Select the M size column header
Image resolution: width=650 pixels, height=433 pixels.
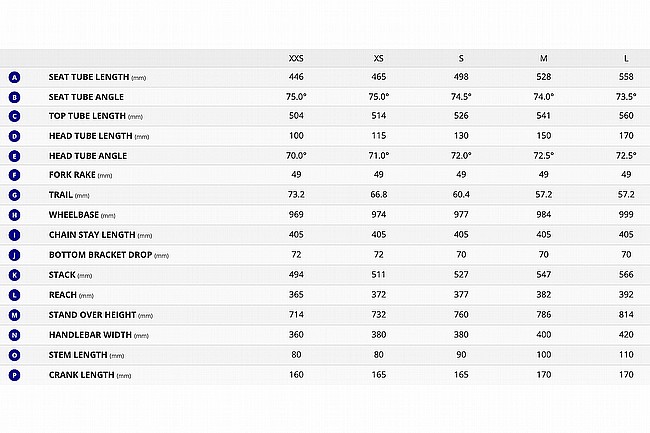pos(543,58)
